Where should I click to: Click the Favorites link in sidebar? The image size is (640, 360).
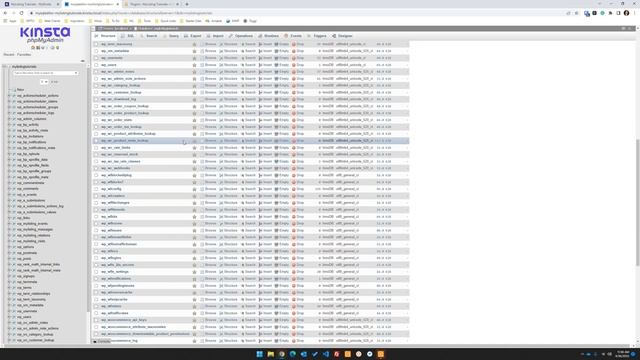pos(24,55)
